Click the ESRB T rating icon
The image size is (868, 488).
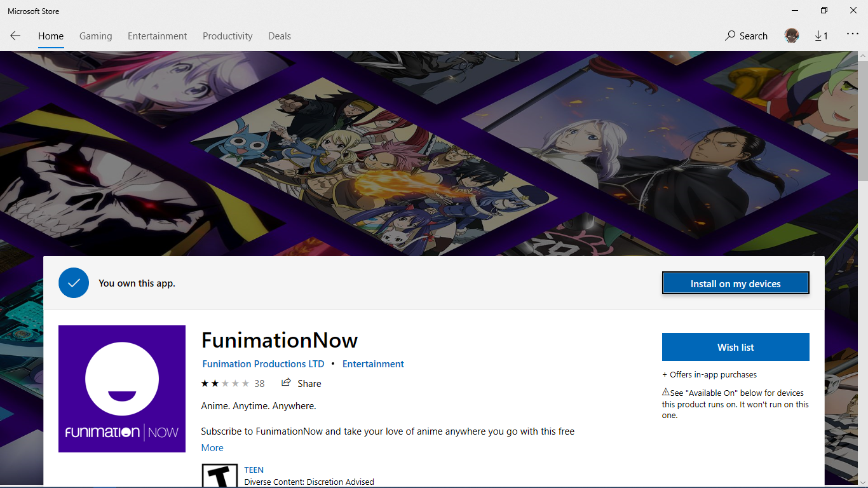pos(220,476)
